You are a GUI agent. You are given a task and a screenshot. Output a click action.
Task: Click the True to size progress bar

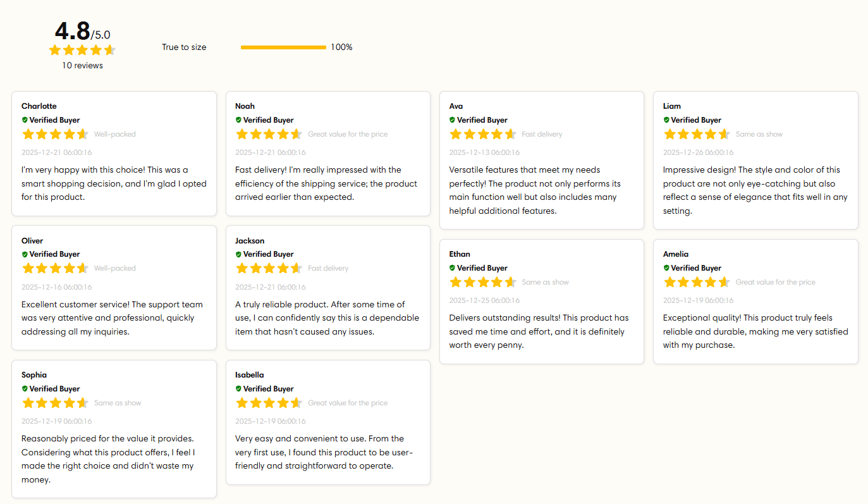pos(283,47)
